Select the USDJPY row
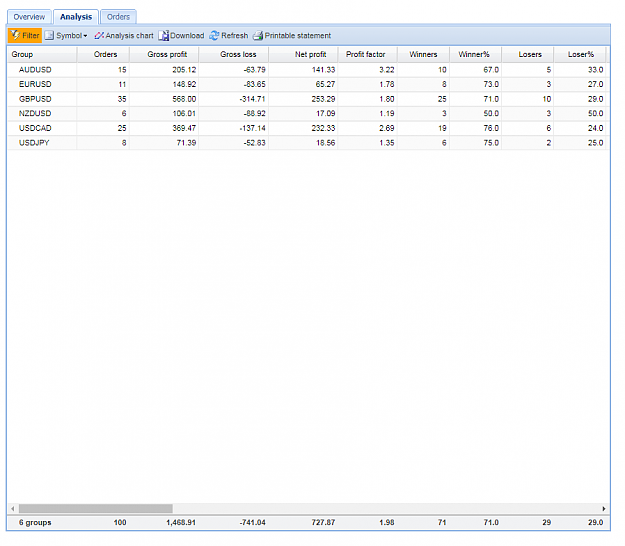 [307, 143]
